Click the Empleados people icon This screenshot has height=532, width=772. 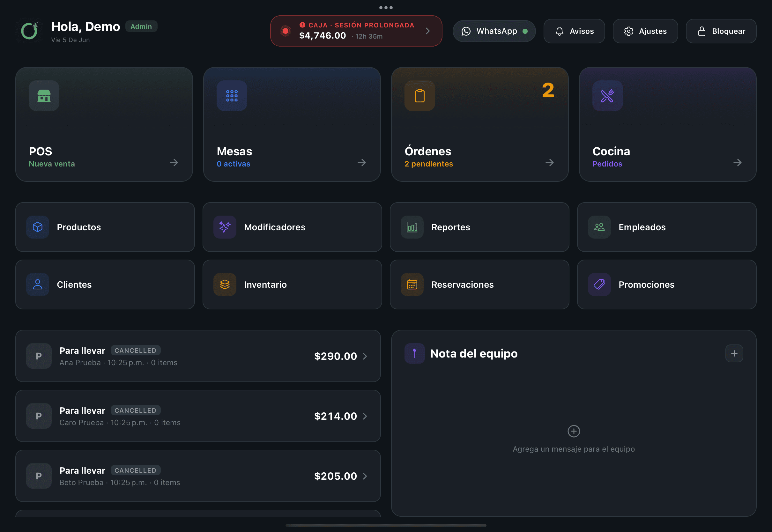(x=599, y=227)
